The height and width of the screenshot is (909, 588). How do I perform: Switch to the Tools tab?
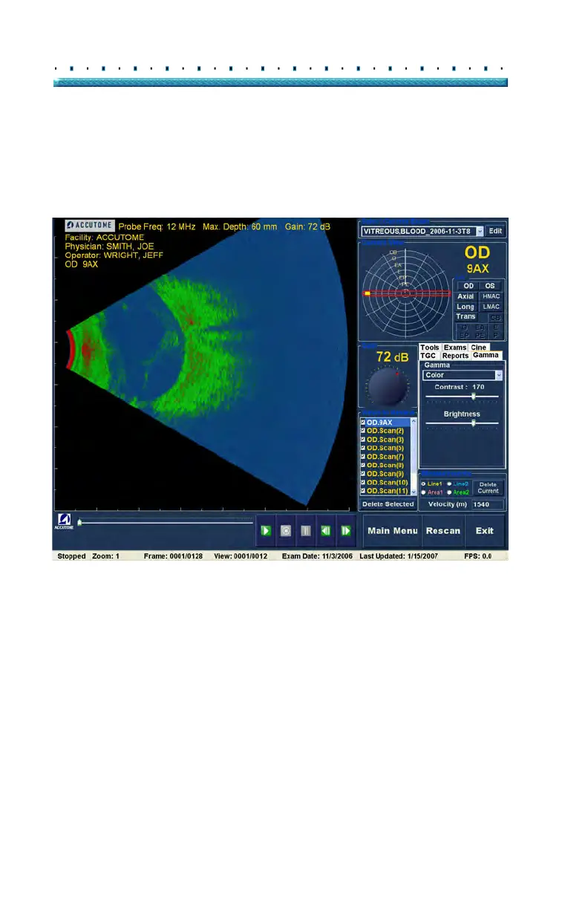coord(430,347)
